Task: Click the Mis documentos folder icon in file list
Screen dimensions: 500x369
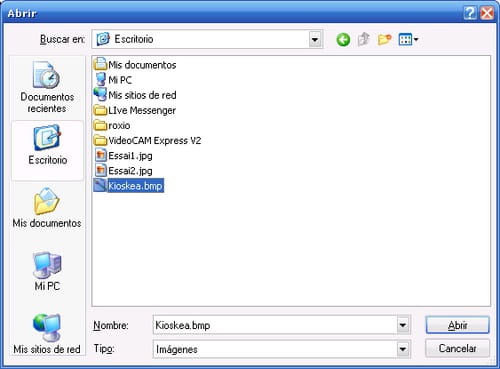Action: pos(100,64)
